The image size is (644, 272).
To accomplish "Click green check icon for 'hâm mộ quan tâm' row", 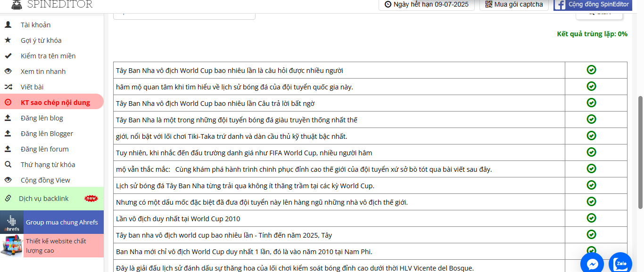I will 591,86.
